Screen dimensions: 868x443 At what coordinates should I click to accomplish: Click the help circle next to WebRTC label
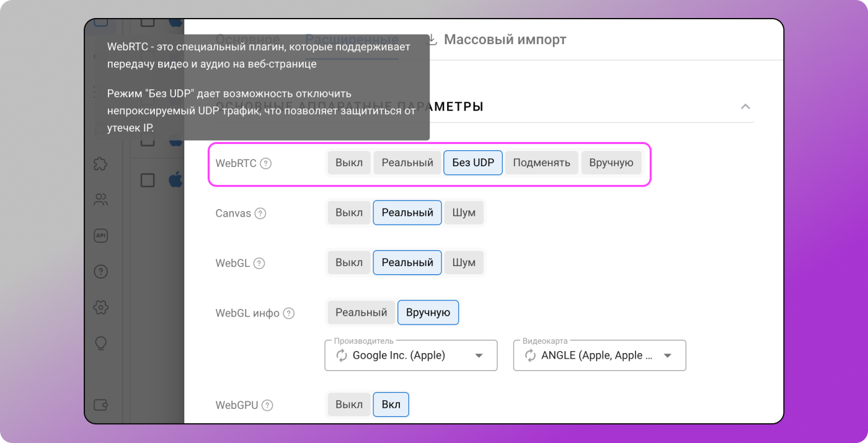pos(266,163)
